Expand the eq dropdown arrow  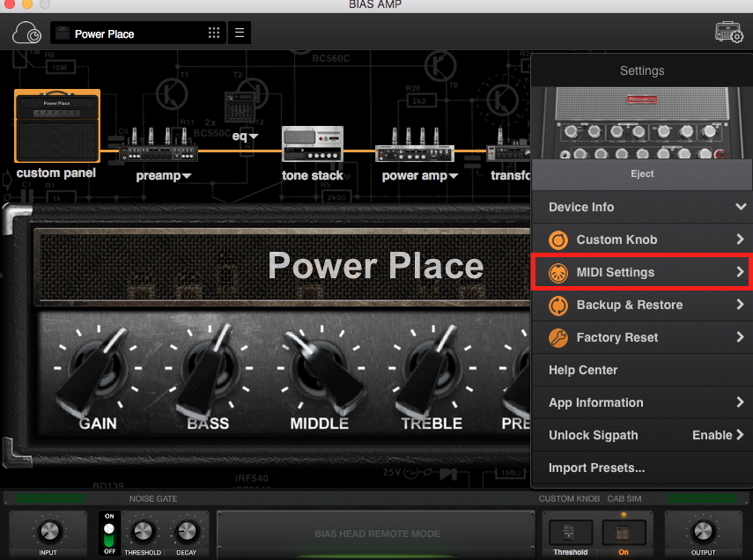254,136
